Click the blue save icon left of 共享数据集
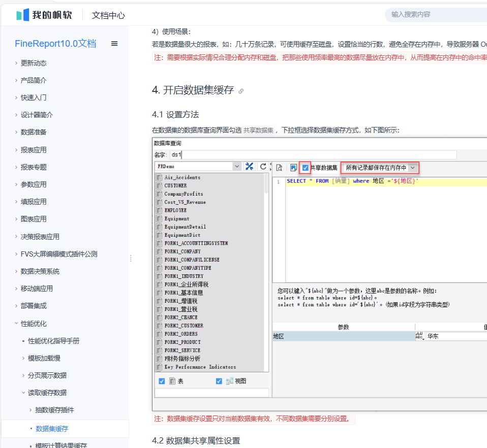The width and height of the screenshot is (487, 448). point(293,168)
